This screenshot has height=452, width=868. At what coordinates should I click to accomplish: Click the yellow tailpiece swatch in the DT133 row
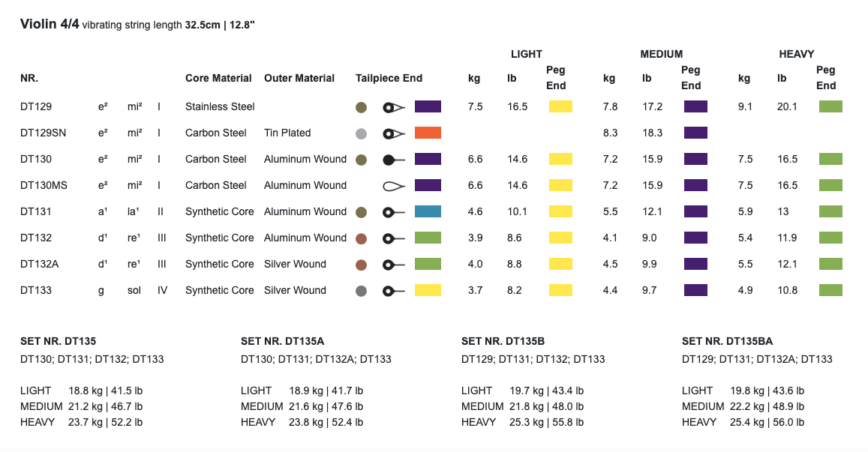pyautogui.click(x=428, y=290)
